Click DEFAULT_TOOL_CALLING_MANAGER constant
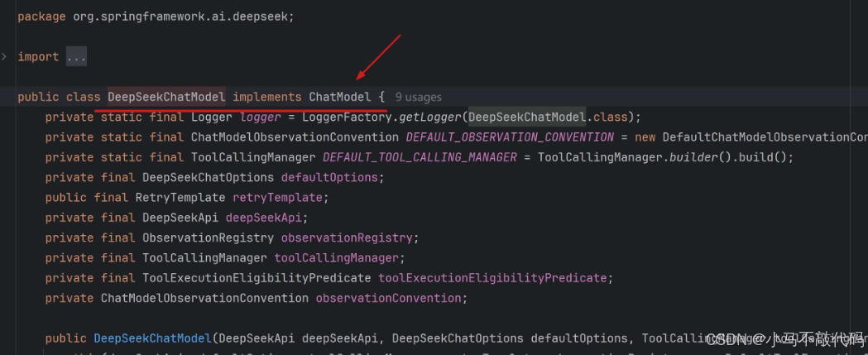The image size is (868, 355). point(420,157)
